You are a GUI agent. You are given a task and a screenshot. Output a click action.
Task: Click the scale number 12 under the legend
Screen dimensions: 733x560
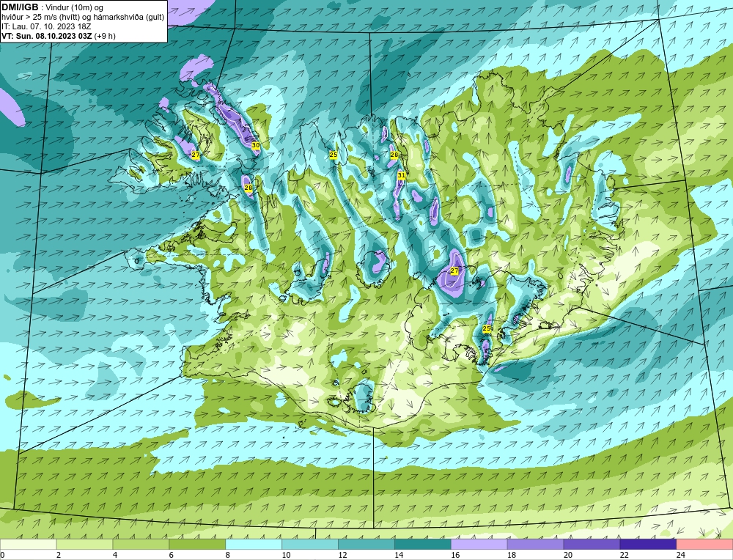click(342, 555)
